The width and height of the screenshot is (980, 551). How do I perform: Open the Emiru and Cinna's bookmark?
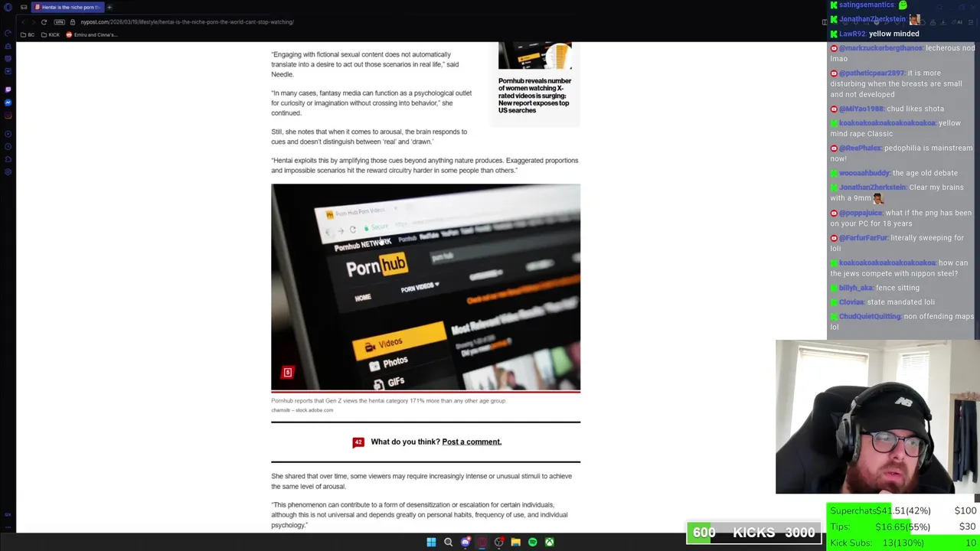[x=92, y=35]
